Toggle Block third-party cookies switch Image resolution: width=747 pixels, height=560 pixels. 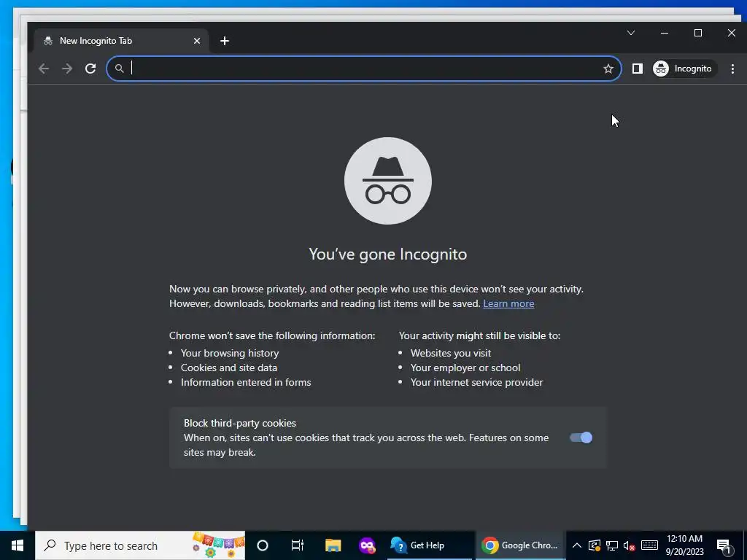click(581, 437)
